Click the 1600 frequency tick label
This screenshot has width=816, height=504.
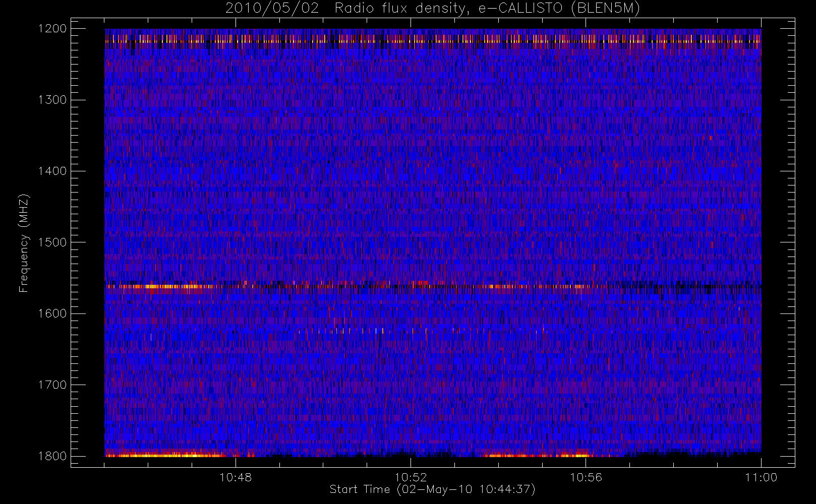tap(52, 313)
